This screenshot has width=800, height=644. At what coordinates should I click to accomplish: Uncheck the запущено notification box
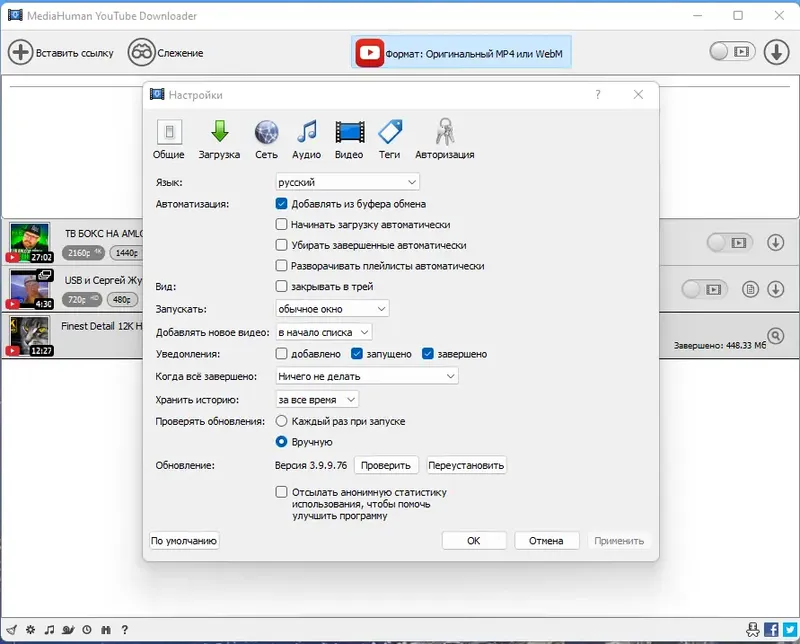tap(357, 353)
